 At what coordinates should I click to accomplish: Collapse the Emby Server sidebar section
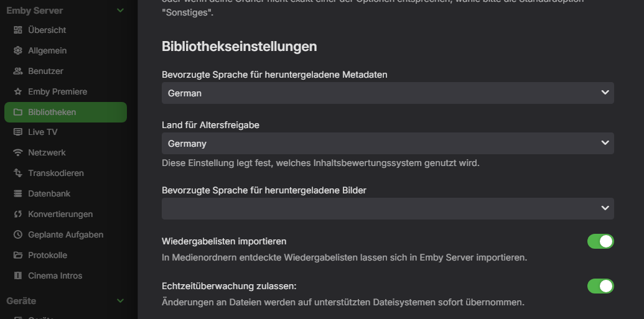[121, 11]
